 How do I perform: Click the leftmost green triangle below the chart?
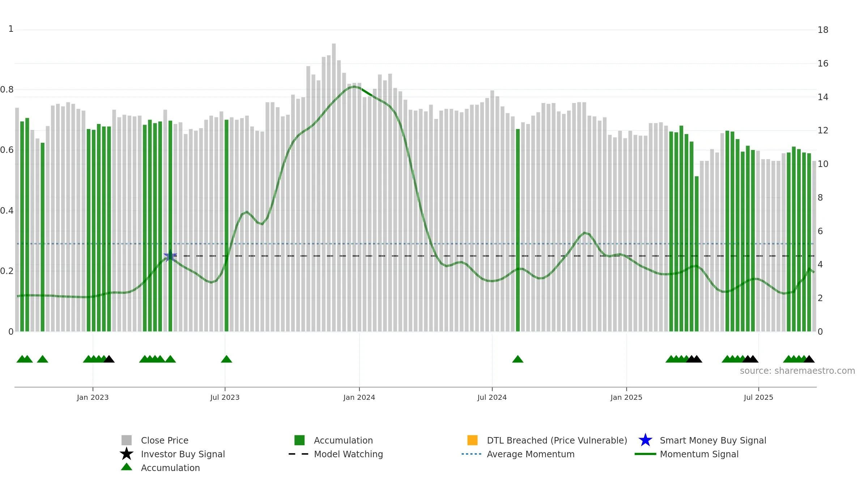point(22,359)
